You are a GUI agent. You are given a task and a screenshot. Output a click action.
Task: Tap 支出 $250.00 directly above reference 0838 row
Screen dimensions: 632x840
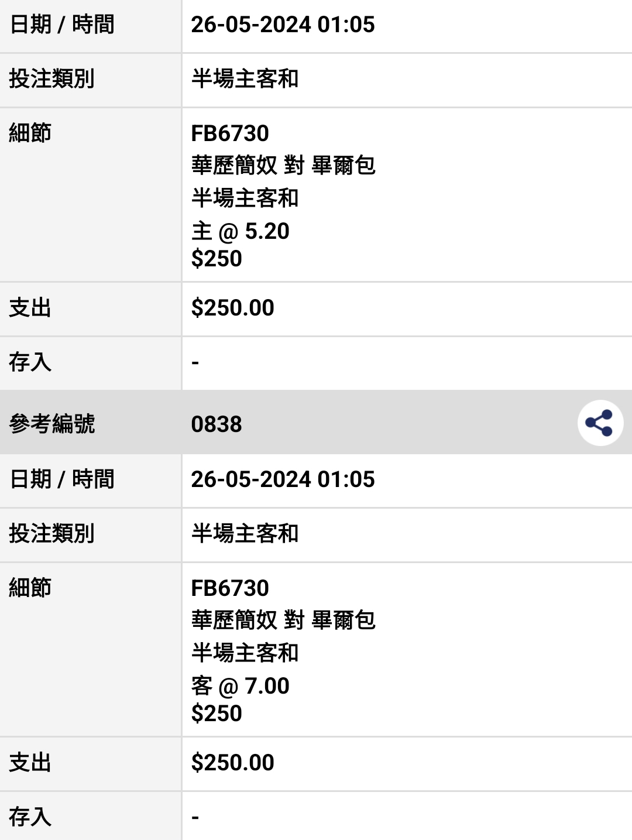[233, 308]
